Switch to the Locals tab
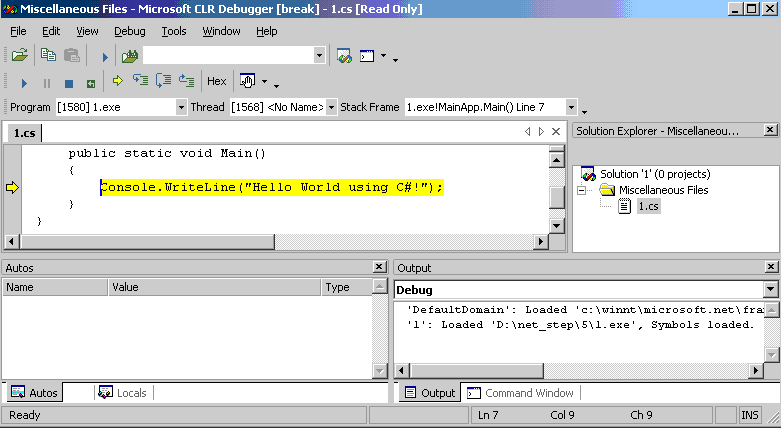781x428 pixels. [x=123, y=393]
